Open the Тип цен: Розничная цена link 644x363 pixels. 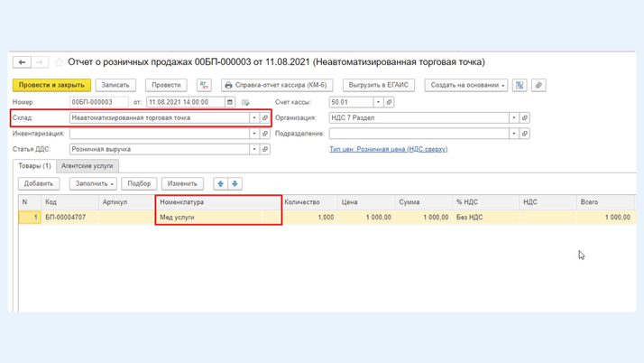tap(388, 149)
